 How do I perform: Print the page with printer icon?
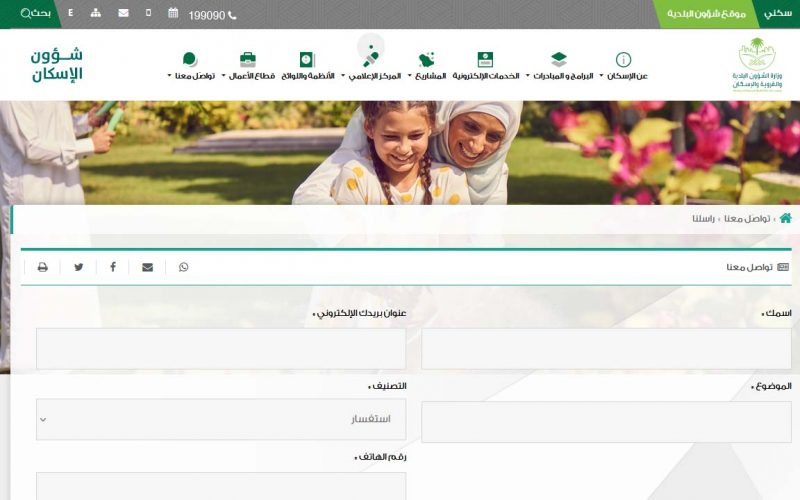pos(43,267)
